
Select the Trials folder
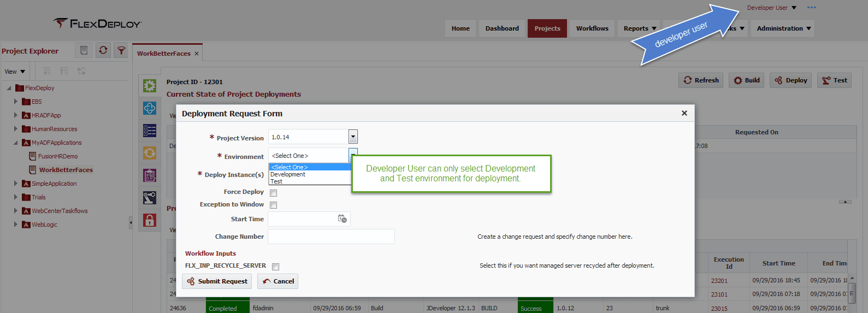(x=38, y=197)
